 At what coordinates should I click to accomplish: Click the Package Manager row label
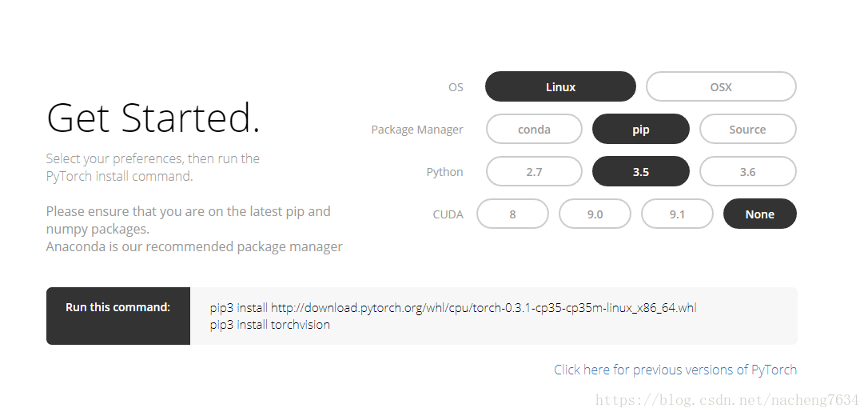(x=417, y=130)
